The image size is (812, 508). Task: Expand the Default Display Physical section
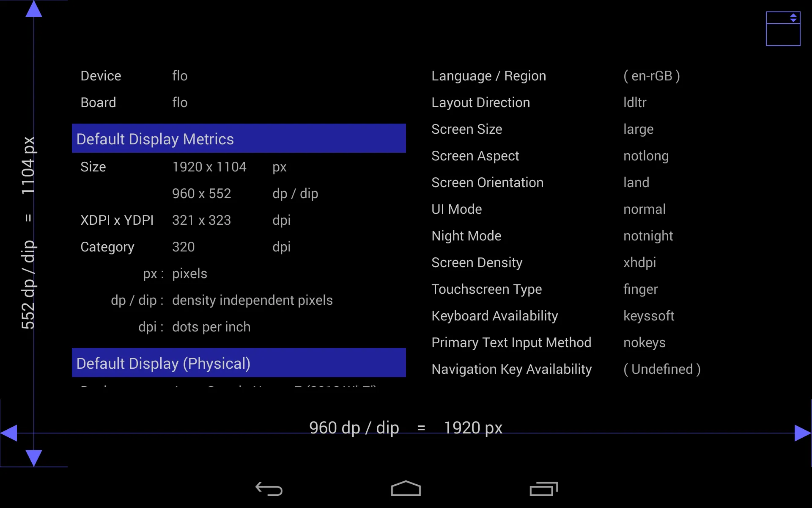click(x=239, y=363)
